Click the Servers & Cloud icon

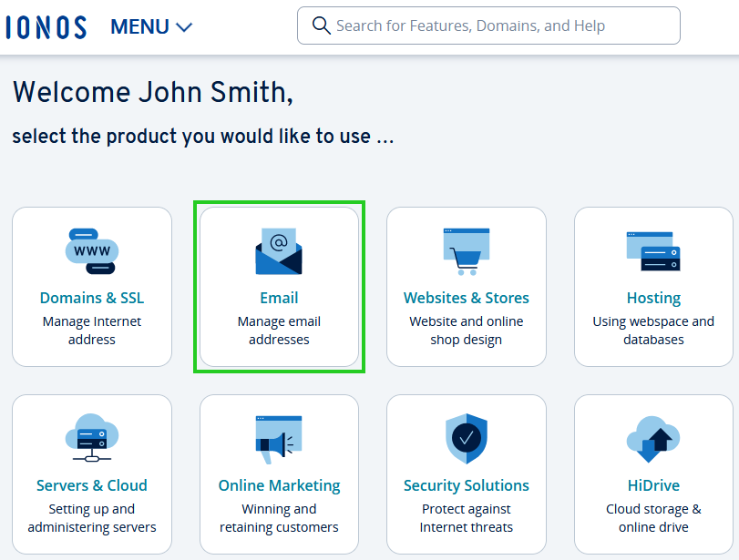pos(92,438)
